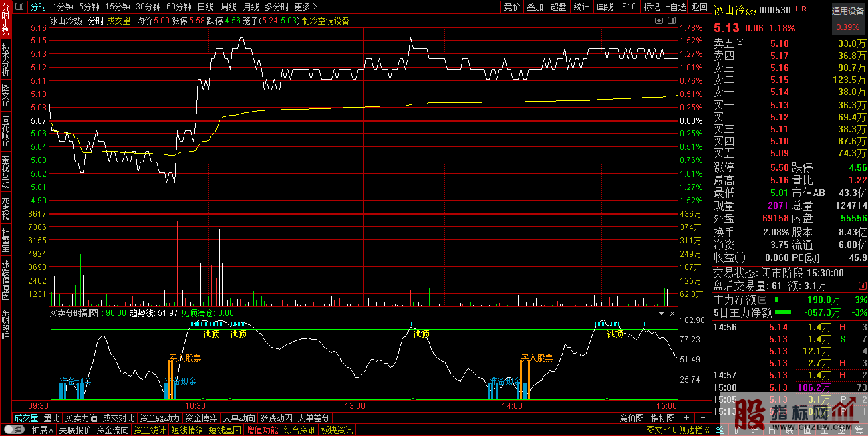Expand the 扩展 panel
Image resolution: width=868 pixels, height=436 pixels.
click(x=43, y=430)
